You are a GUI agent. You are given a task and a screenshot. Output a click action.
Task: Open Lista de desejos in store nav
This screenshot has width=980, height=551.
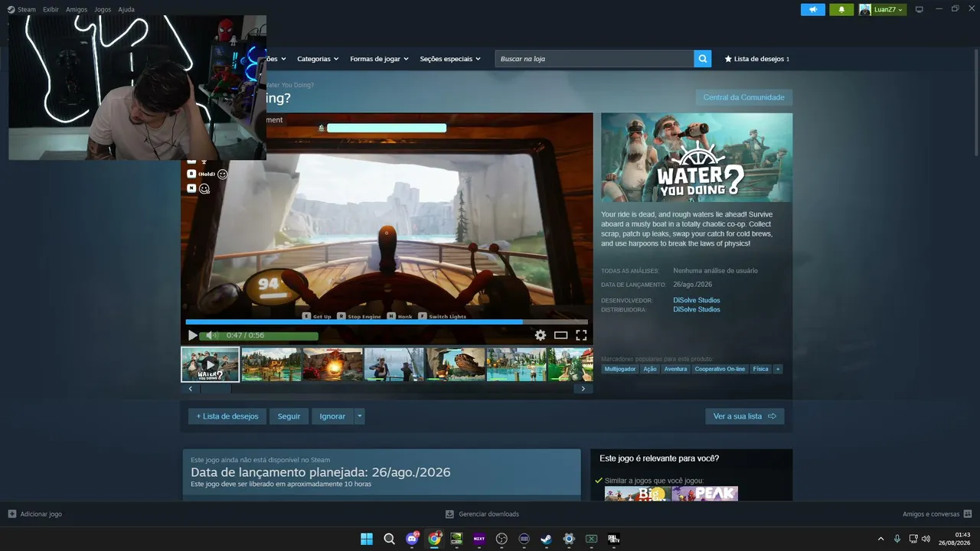click(756, 59)
